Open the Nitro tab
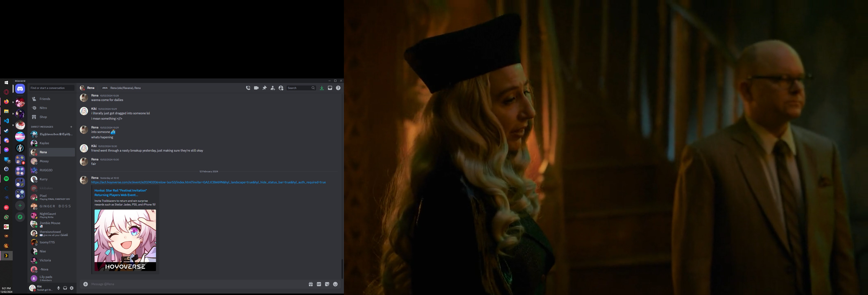This screenshot has height=295, width=868. (52, 108)
